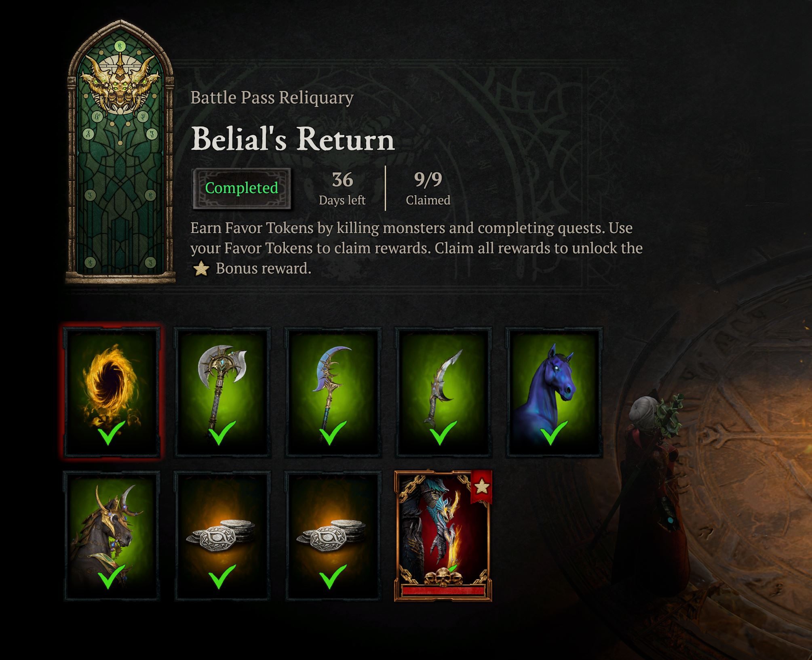Click the Battle Pass Reliquary heading
The height and width of the screenshot is (660, 812).
click(272, 98)
